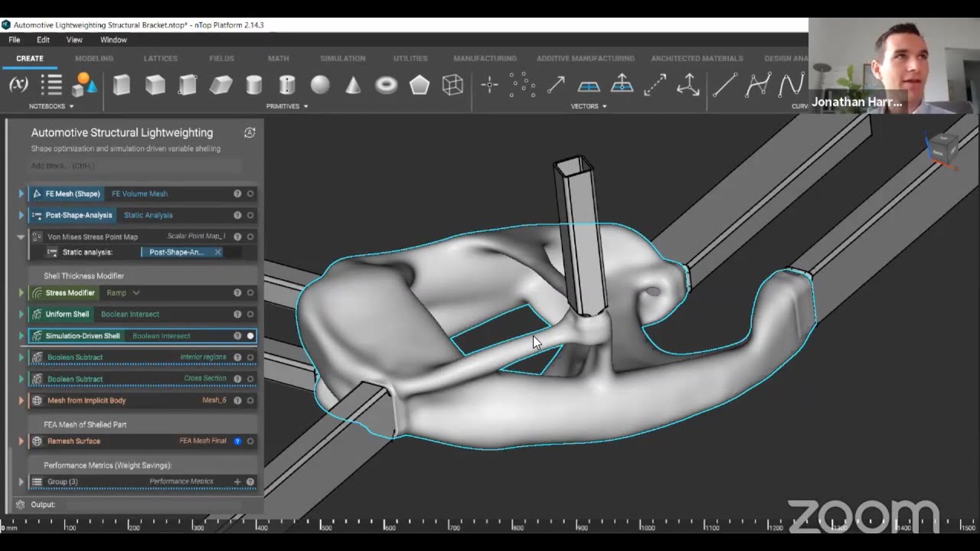
Task: Add an item with Group (3) plus button
Action: 237,481
